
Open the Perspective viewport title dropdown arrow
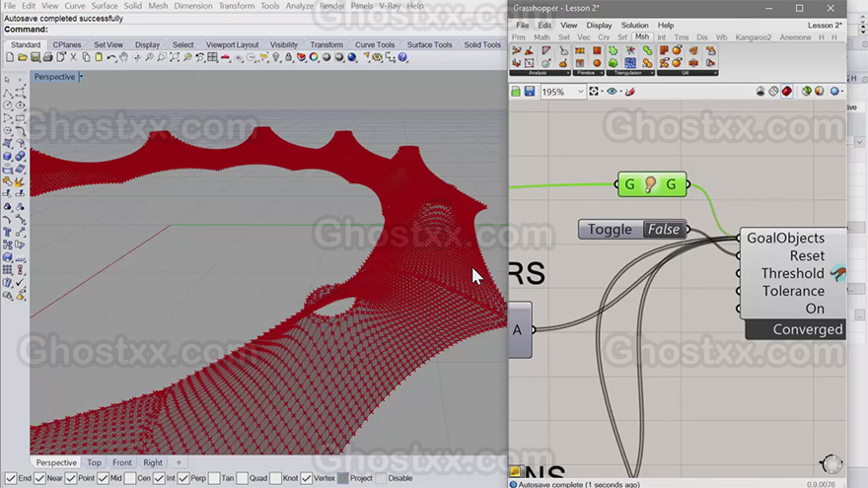pos(81,77)
